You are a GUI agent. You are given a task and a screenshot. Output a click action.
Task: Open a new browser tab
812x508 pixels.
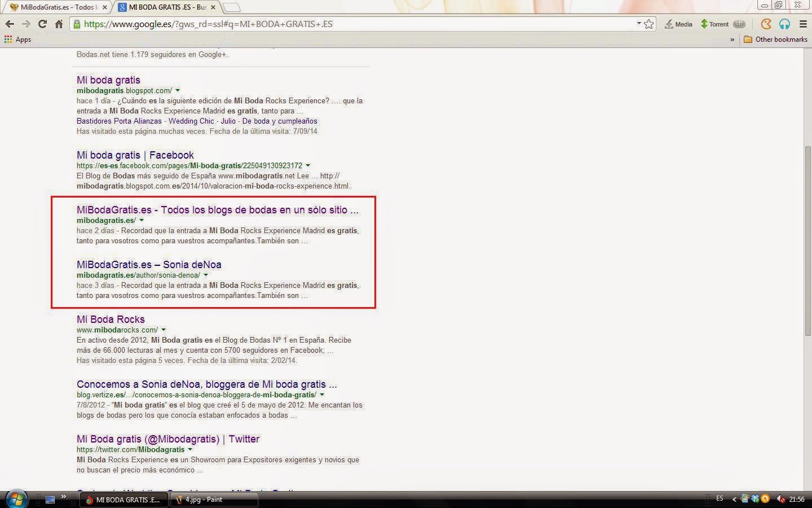click(232, 7)
